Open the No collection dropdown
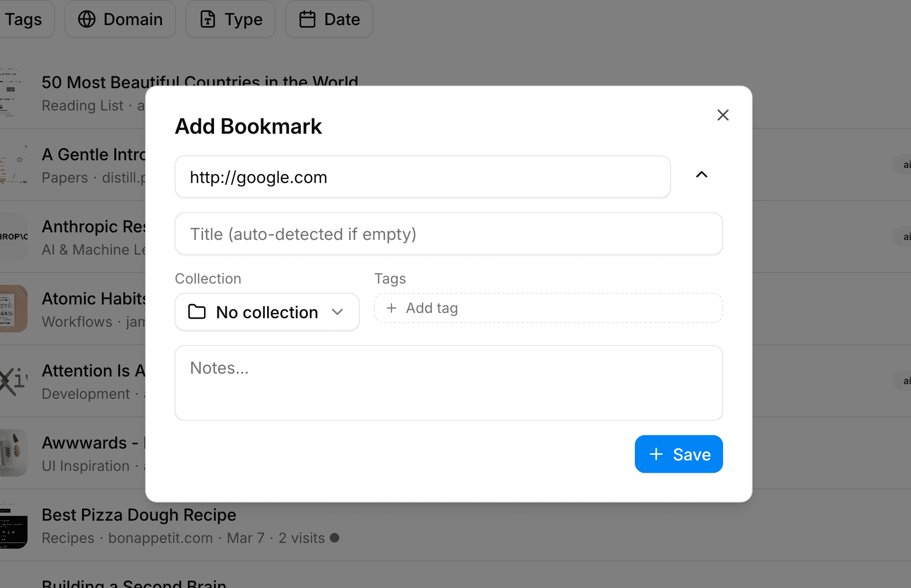911x588 pixels. (267, 312)
